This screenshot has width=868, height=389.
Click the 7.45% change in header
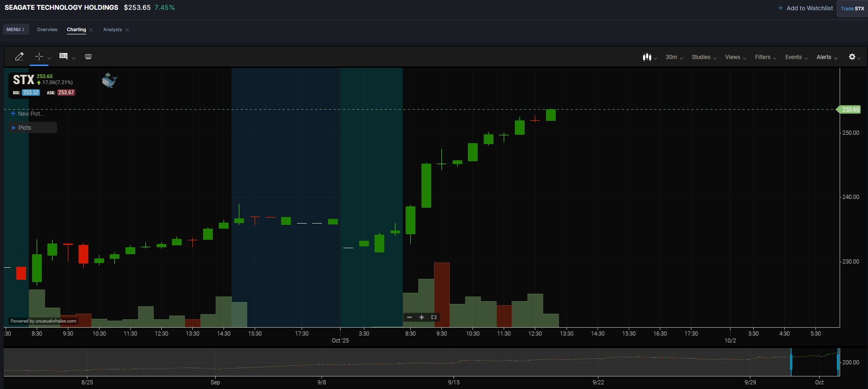click(x=165, y=7)
